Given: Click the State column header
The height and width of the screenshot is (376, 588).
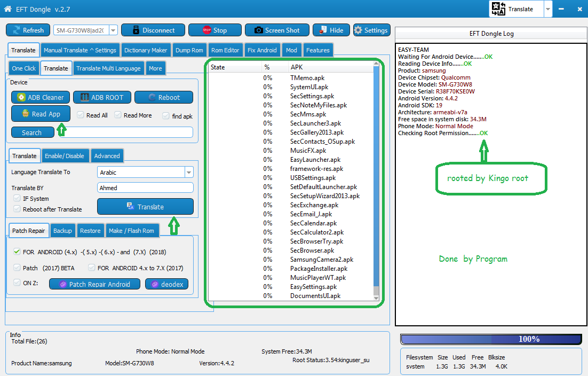Looking at the screenshot, I should 235,67.
